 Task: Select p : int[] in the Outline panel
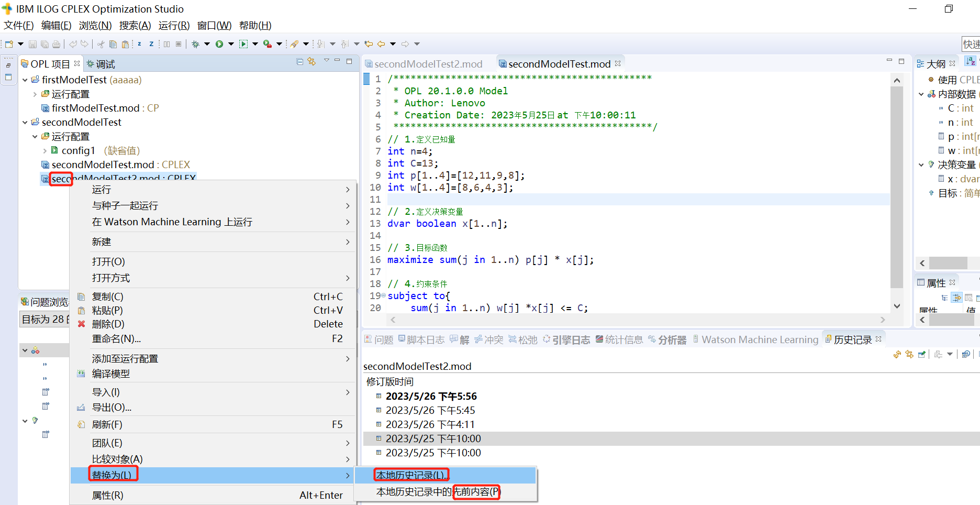pyautogui.click(x=959, y=137)
